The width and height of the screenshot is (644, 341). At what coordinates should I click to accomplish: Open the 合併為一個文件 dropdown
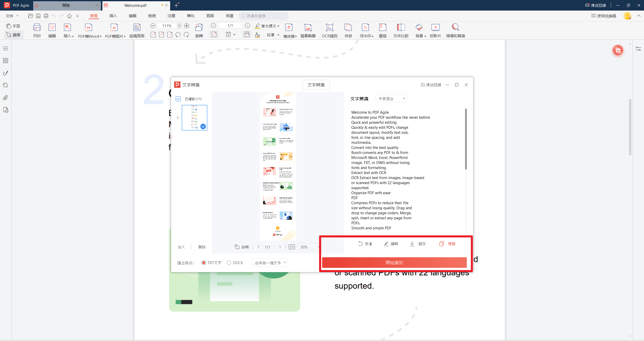coord(270,263)
